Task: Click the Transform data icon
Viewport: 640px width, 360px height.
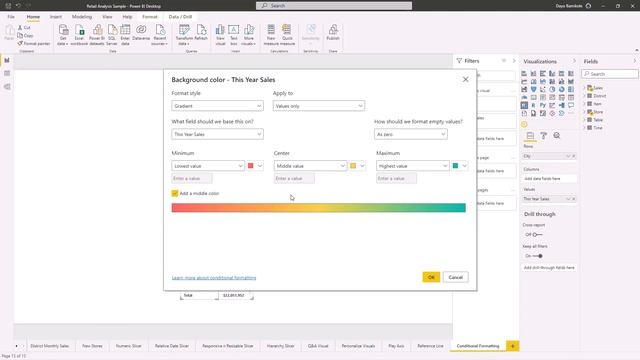Action: (x=184, y=35)
